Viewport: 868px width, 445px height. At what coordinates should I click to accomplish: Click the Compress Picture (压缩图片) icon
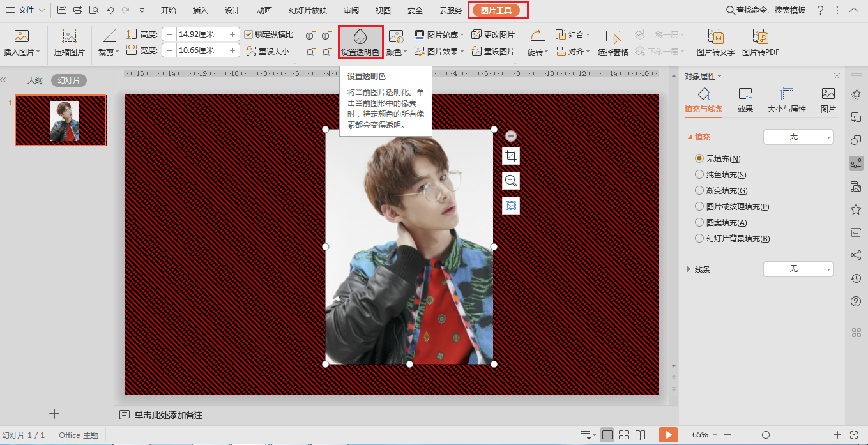tap(69, 37)
